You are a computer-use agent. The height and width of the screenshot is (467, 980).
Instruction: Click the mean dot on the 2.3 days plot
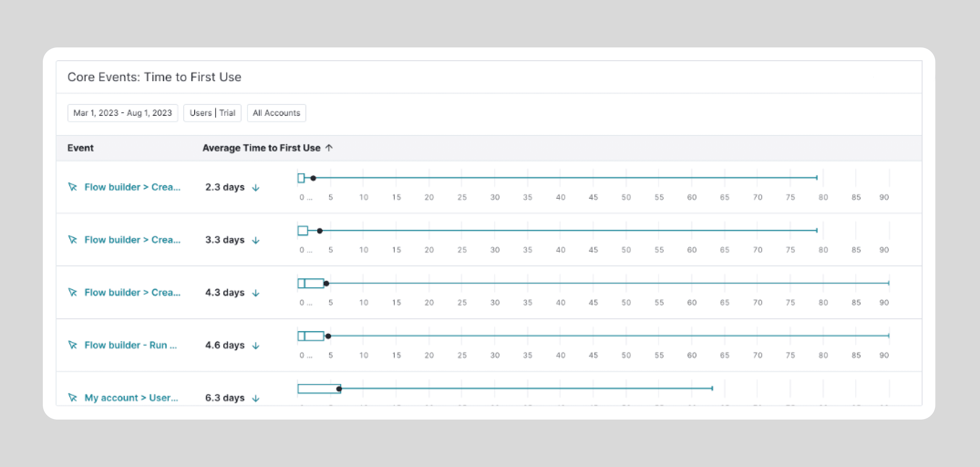(x=313, y=178)
